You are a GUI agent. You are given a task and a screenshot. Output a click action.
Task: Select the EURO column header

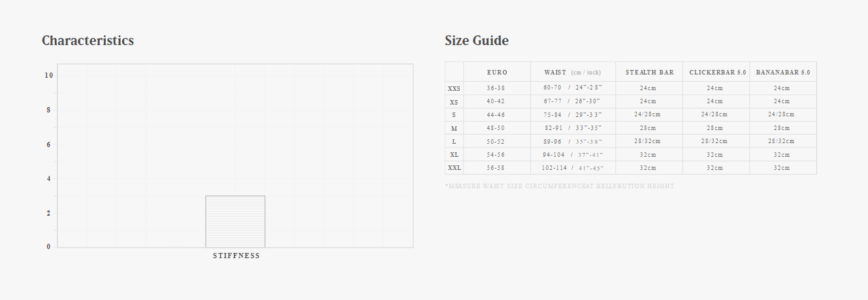(x=496, y=72)
